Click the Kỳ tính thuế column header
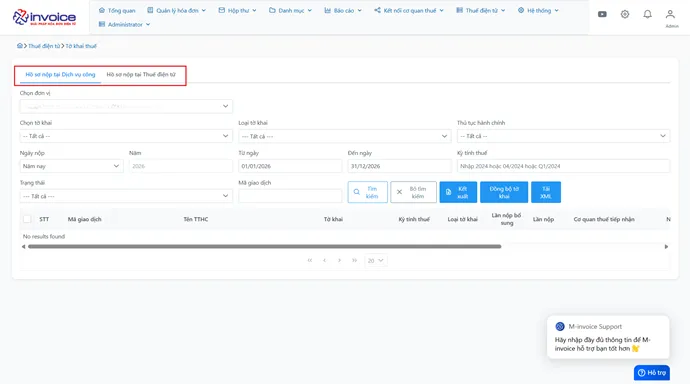The width and height of the screenshot is (690, 384). pyautogui.click(x=414, y=219)
